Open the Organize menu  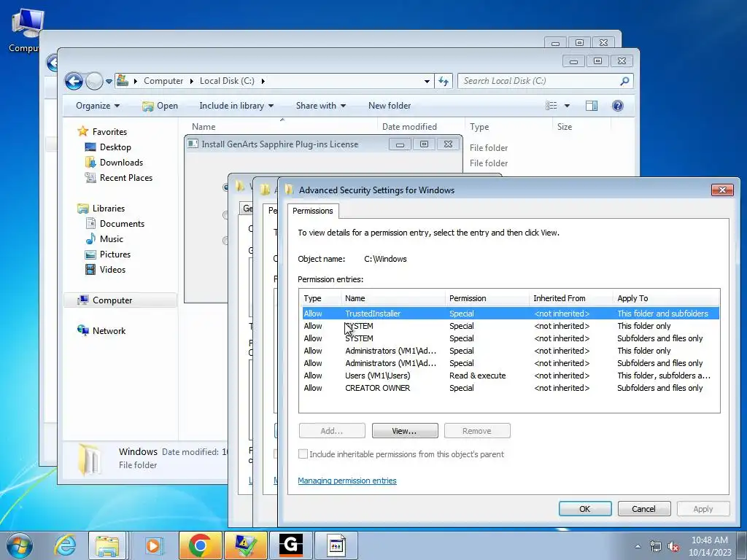pos(98,106)
